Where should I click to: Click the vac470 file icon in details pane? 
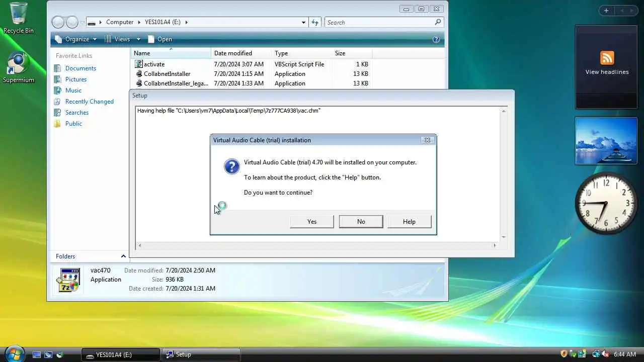pos(69,280)
